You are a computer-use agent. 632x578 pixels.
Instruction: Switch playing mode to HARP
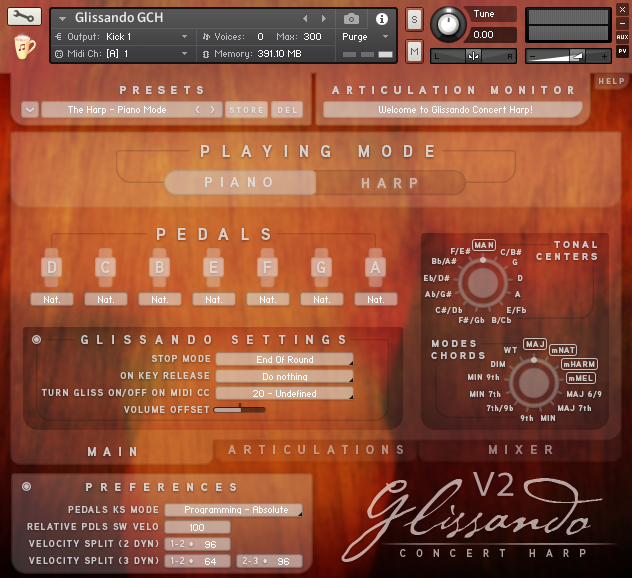coord(390,183)
